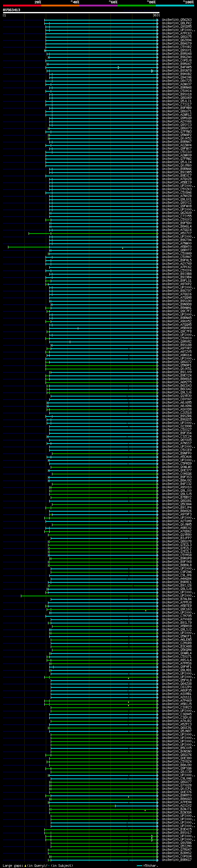
Task: Click the UniRef100_B9EXC7 label
Action: coord(177,176)
